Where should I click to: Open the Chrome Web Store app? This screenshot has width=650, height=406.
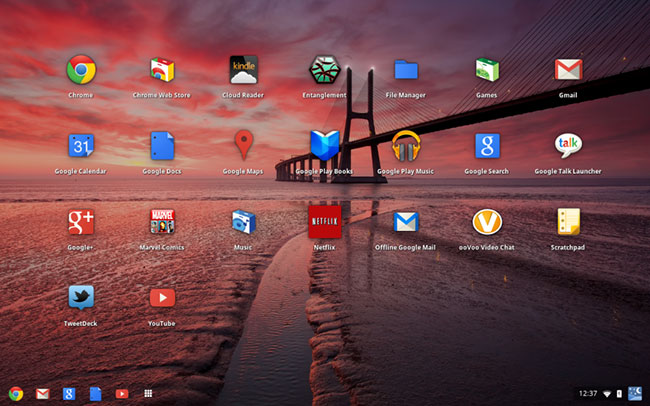coord(162,70)
